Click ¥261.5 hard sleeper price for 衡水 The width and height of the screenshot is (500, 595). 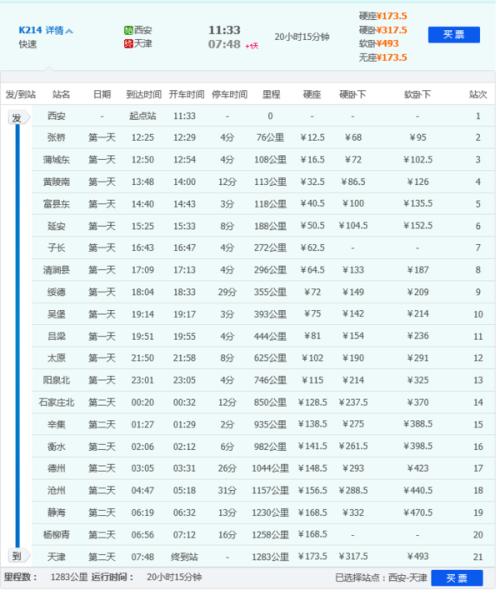coord(353,446)
